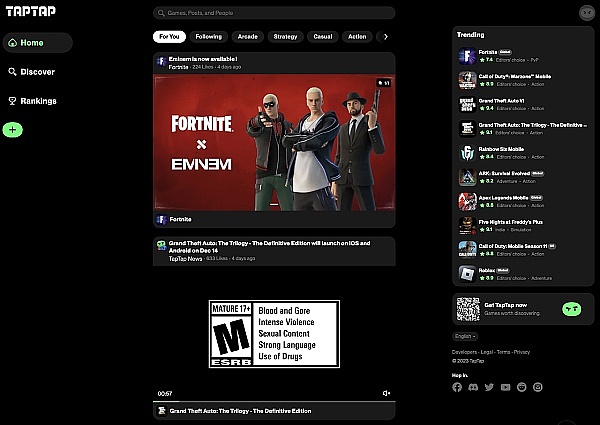
Task: Select the Strategy category tab
Action: pos(285,36)
